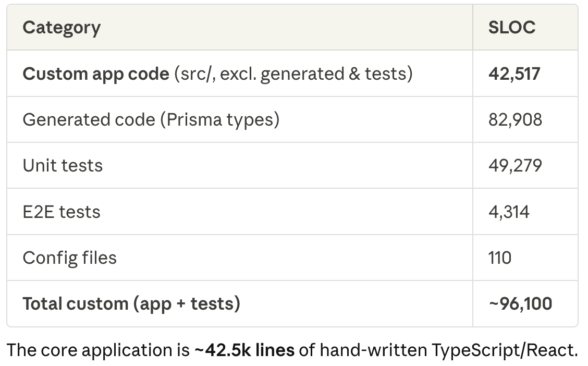Select the 110 SLOC value

pos(500,258)
